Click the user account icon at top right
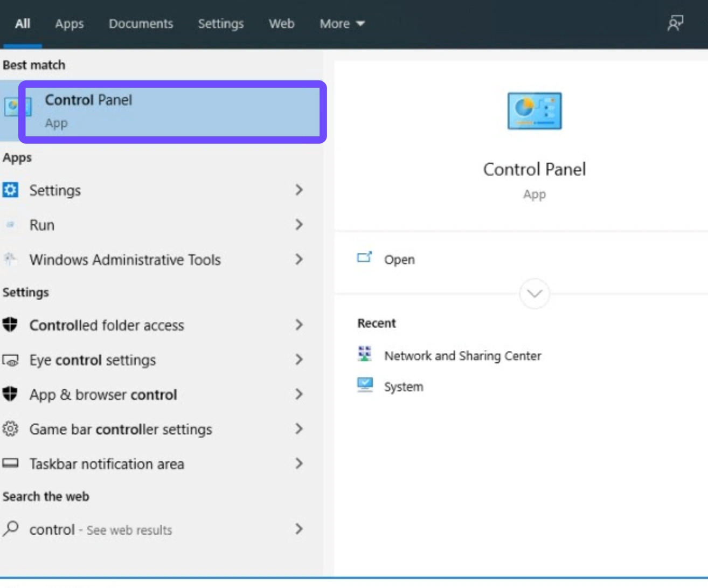This screenshot has width=708, height=588. pos(675,23)
